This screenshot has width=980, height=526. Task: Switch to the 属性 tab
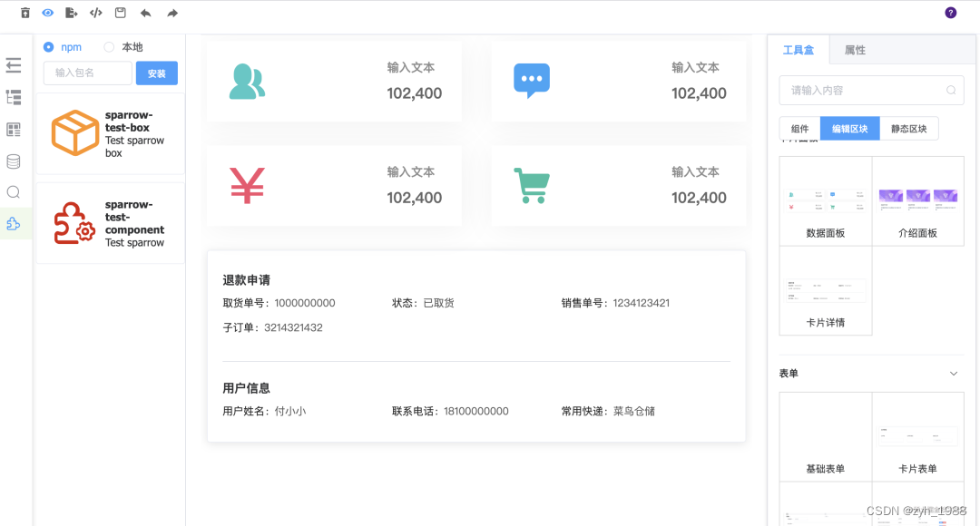pos(854,50)
